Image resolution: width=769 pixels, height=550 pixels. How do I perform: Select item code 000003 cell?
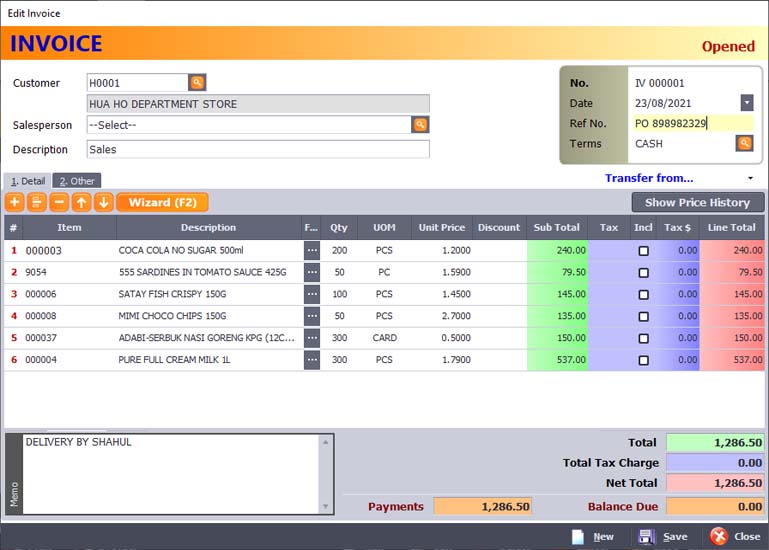click(x=69, y=251)
